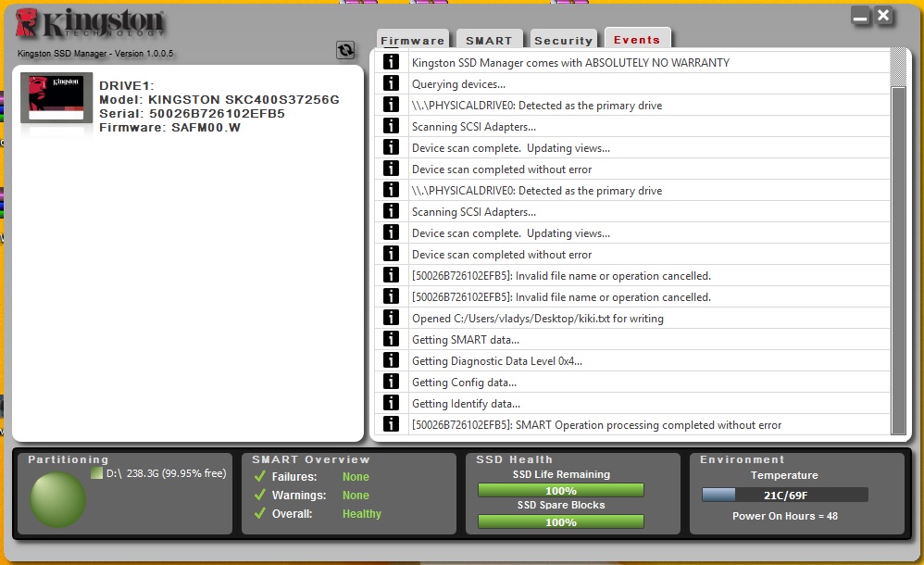Viewport: 924px width, 565px height.
Task: Select 'Opened C:/Users/vladys/Desktop/kiki.txt for writing' event
Action: (x=632, y=319)
